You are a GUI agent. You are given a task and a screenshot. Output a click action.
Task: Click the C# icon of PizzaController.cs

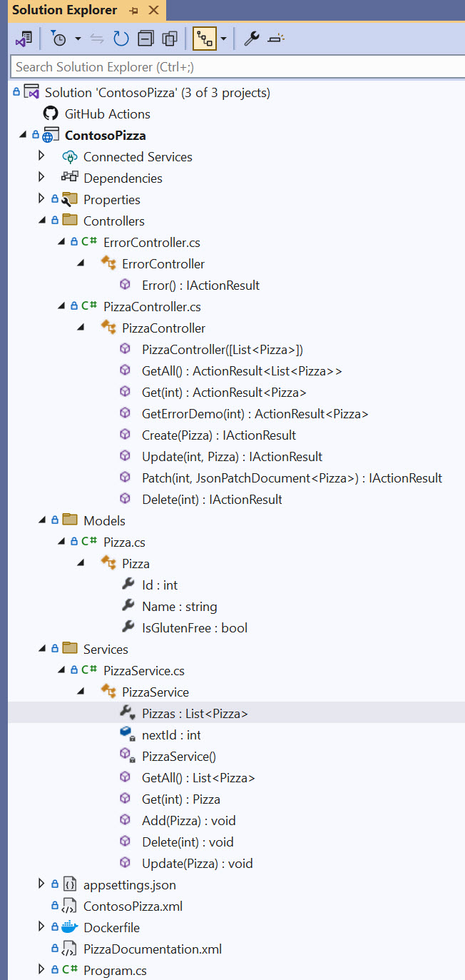89,306
